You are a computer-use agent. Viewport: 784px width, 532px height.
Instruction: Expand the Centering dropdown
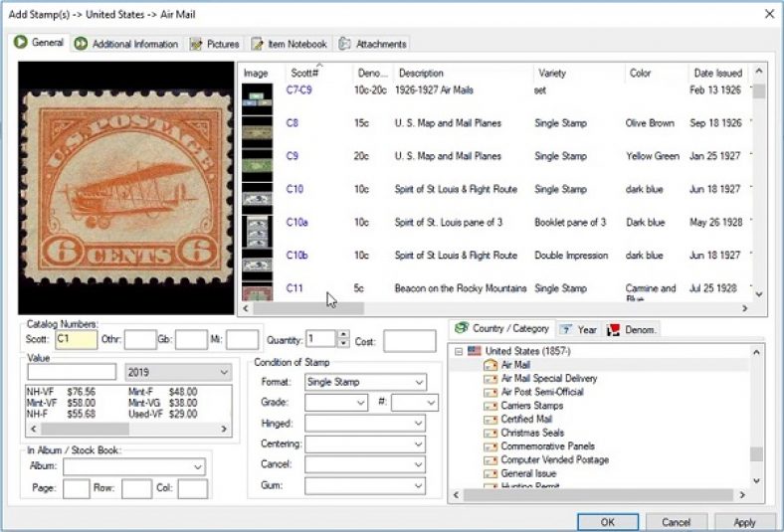(x=418, y=444)
